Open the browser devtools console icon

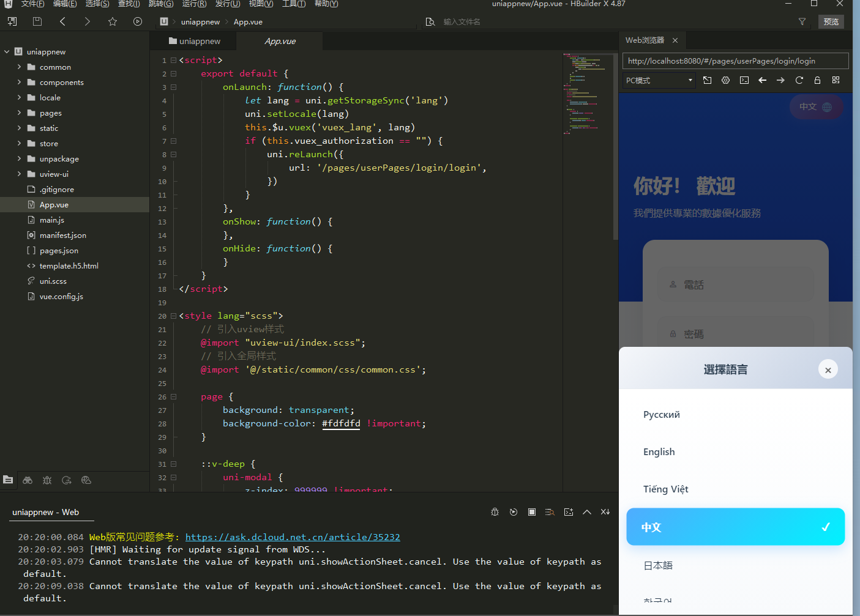(x=744, y=80)
